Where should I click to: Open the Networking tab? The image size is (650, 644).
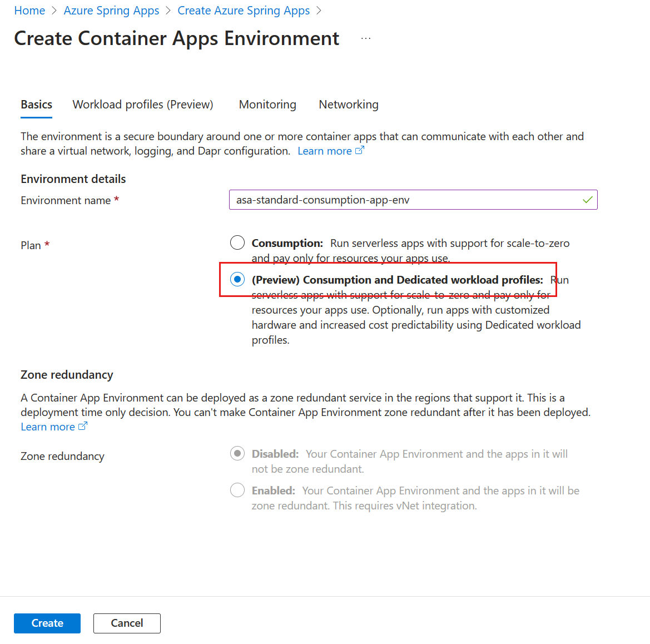click(349, 105)
